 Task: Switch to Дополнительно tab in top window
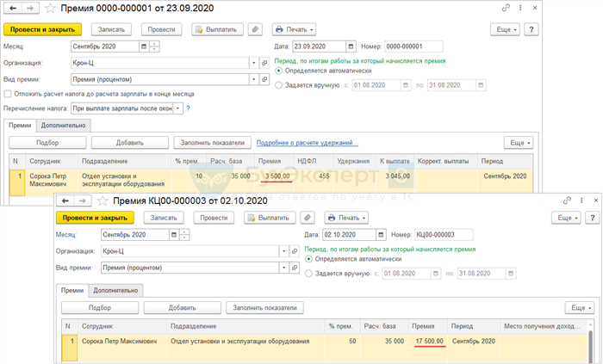pyautogui.click(x=64, y=126)
